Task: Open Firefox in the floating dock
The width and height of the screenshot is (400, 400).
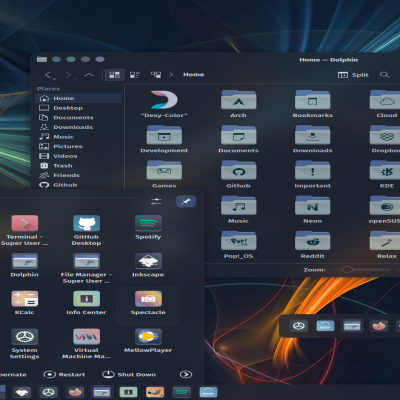Action: pyautogui.click(x=379, y=326)
